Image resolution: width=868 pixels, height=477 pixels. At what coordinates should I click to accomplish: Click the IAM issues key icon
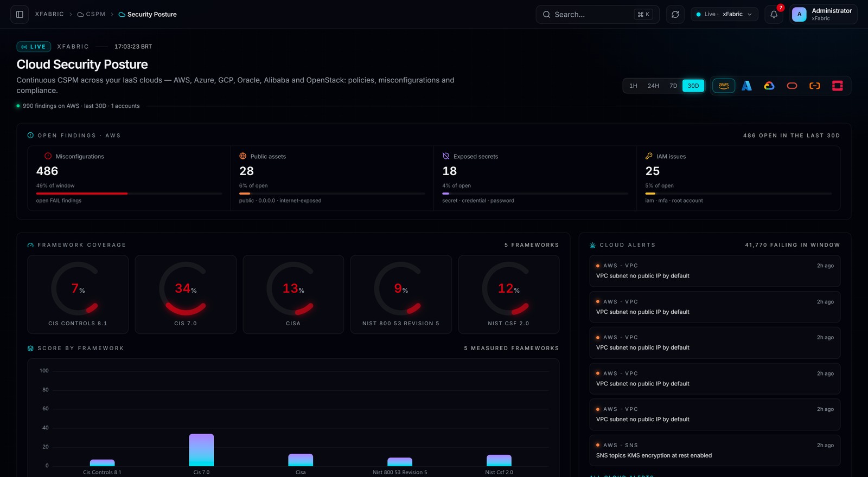pyautogui.click(x=649, y=156)
